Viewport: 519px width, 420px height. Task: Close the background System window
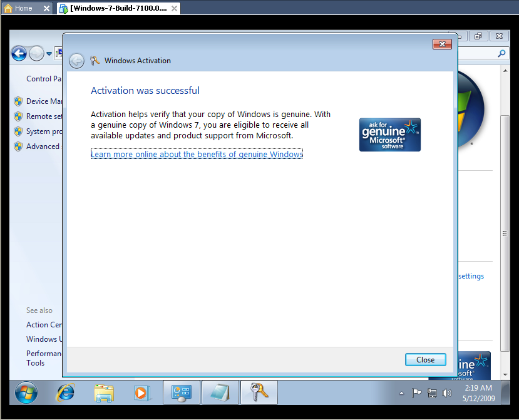pyautogui.click(x=499, y=36)
